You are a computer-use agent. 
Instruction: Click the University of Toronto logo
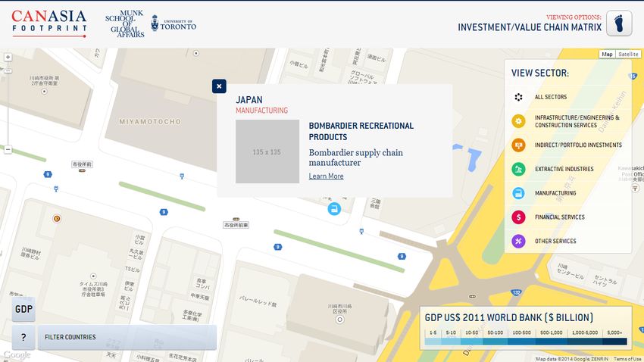174,23
